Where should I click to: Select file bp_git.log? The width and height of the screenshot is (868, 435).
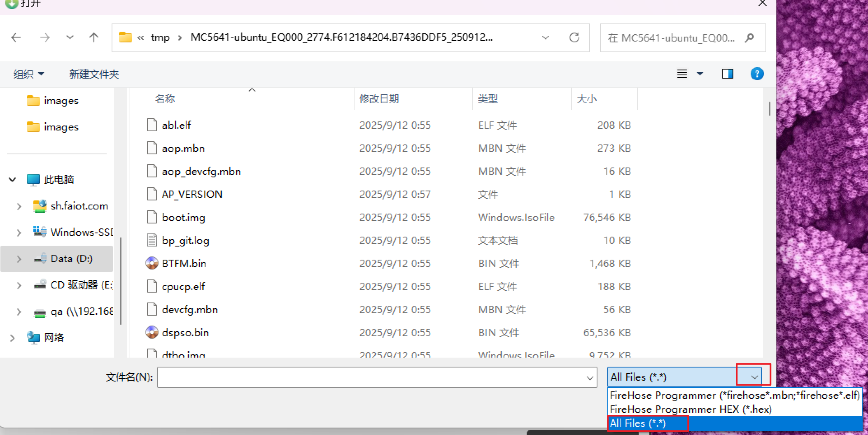click(x=185, y=240)
